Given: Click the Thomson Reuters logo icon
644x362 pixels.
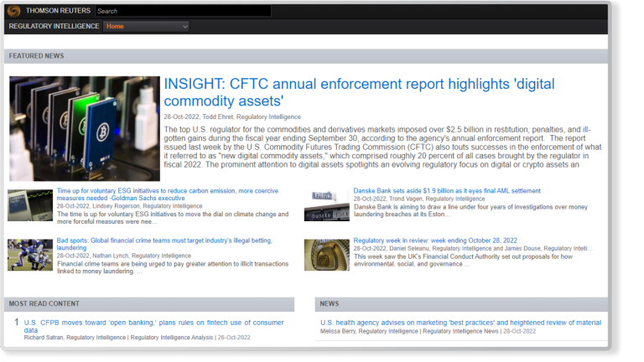Looking at the screenshot, I should 13,11.
